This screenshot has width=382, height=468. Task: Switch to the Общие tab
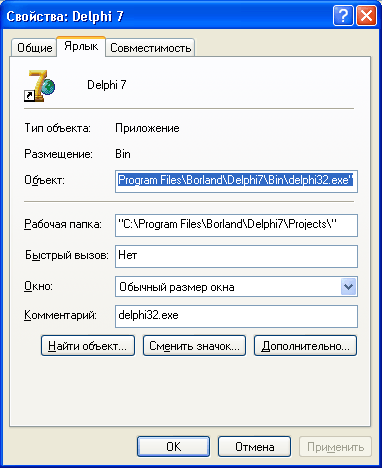pos(34,48)
